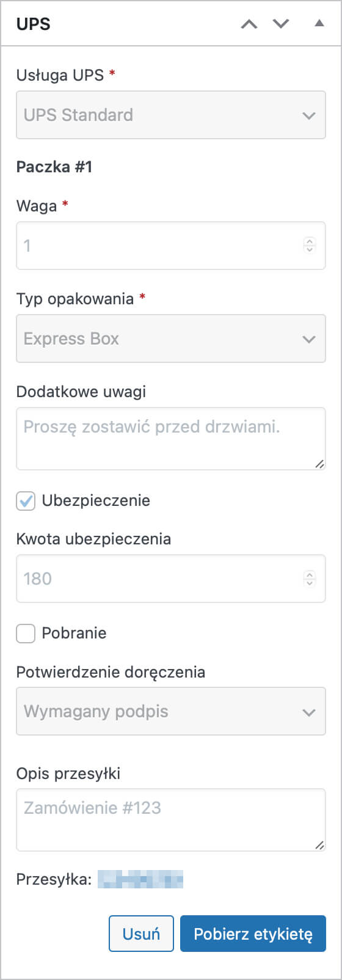Viewport: 342px width, 980px height.
Task: Move UPS panel down with arrow icon
Action: (281, 24)
